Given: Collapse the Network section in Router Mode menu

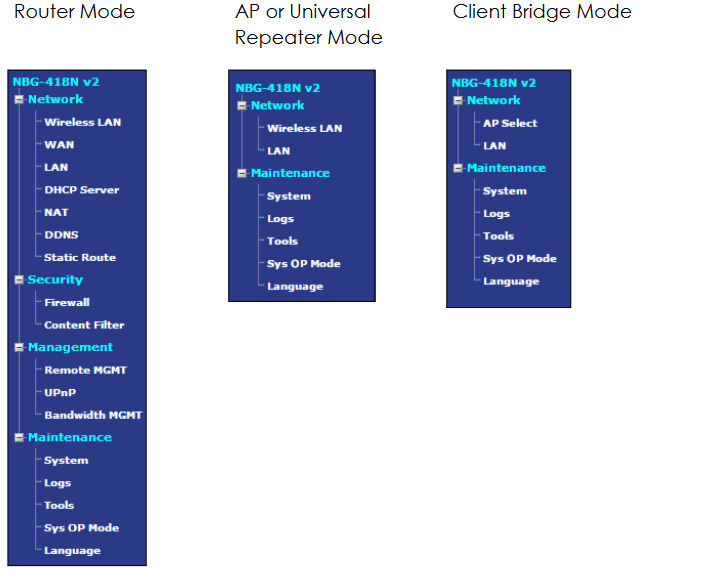Looking at the screenshot, I should pyautogui.click(x=19, y=100).
